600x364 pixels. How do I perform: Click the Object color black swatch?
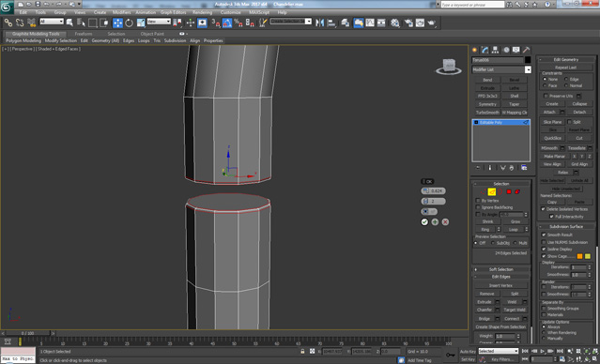click(528, 60)
